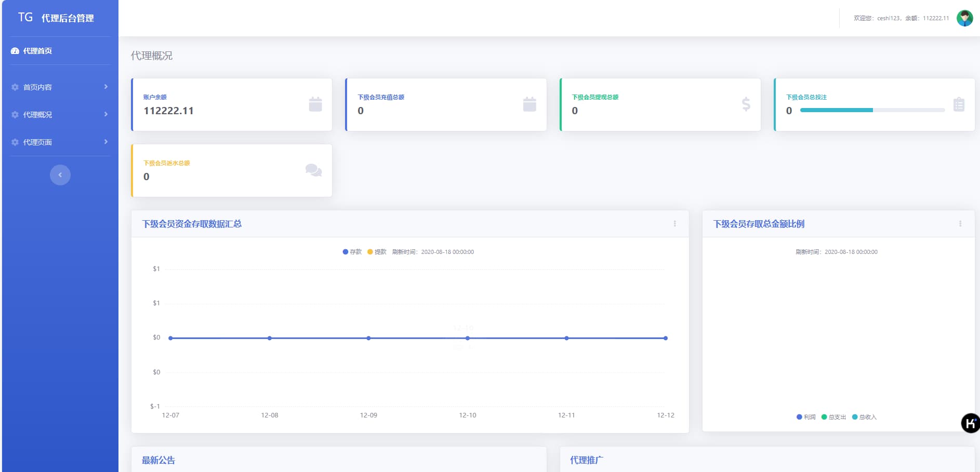The width and height of the screenshot is (980, 472).
Task: Collapse sidebar with round arrow button
Action: point(60,175)
